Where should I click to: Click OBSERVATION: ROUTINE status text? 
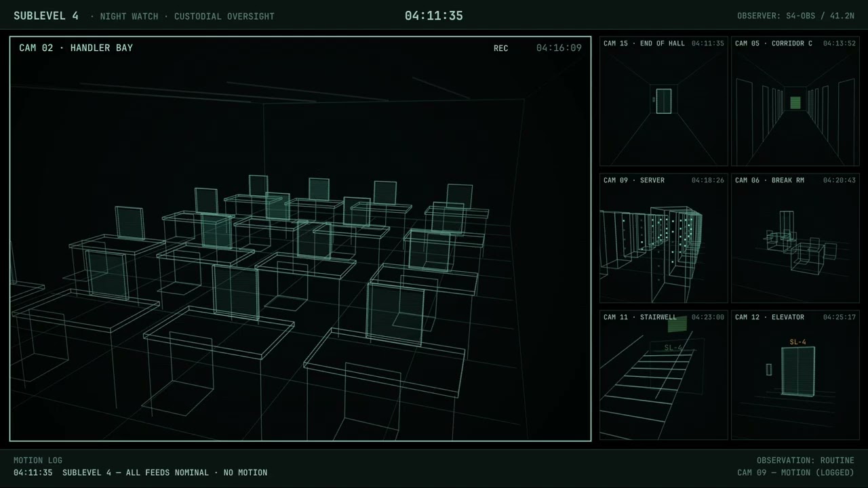806,460
